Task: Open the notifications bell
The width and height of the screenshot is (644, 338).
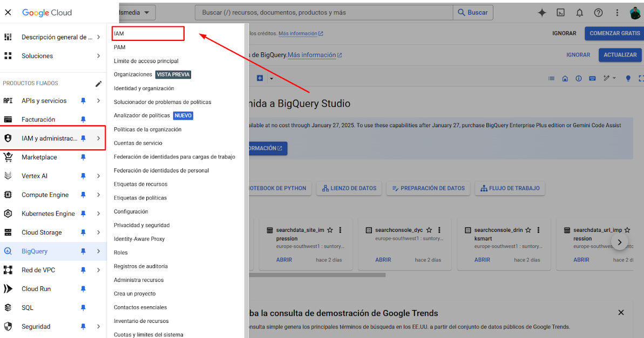Action: [x=580, y=12]
